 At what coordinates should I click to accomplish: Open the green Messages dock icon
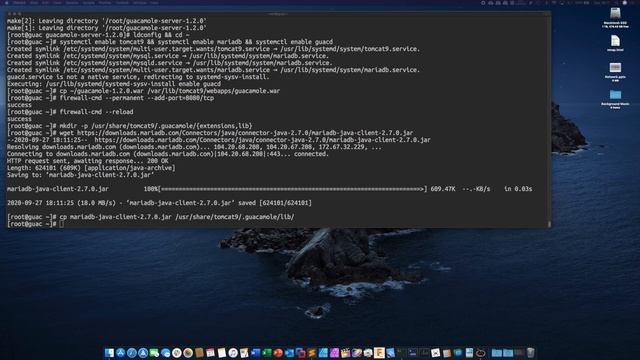(154, 353)
